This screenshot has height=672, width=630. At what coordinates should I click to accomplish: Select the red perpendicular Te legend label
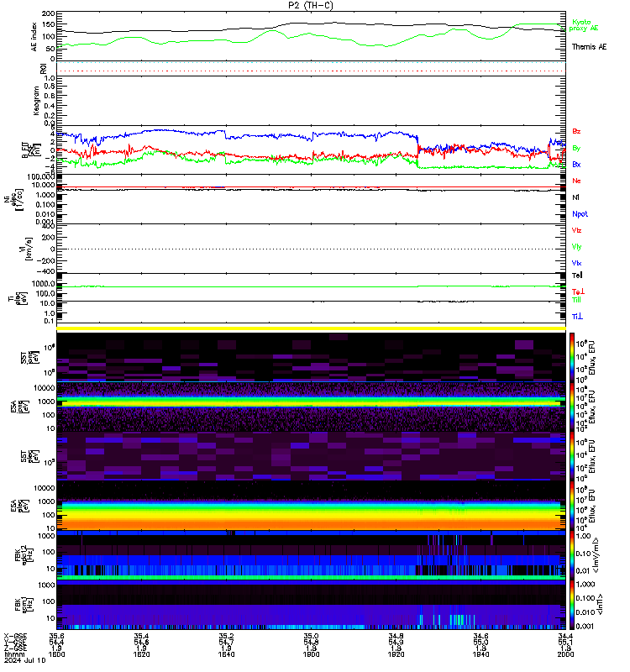(x=578, y=291)
